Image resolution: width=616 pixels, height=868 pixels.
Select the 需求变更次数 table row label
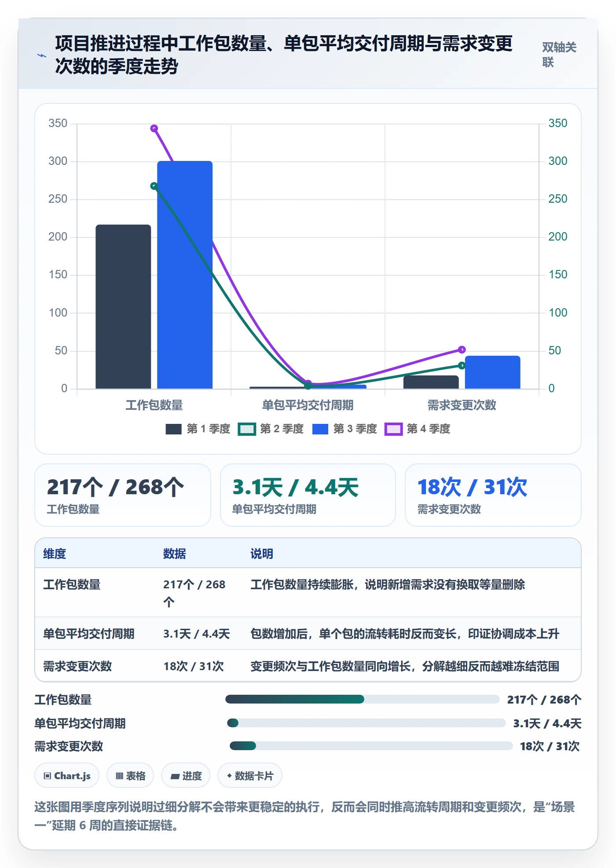(x=77, y=666)
